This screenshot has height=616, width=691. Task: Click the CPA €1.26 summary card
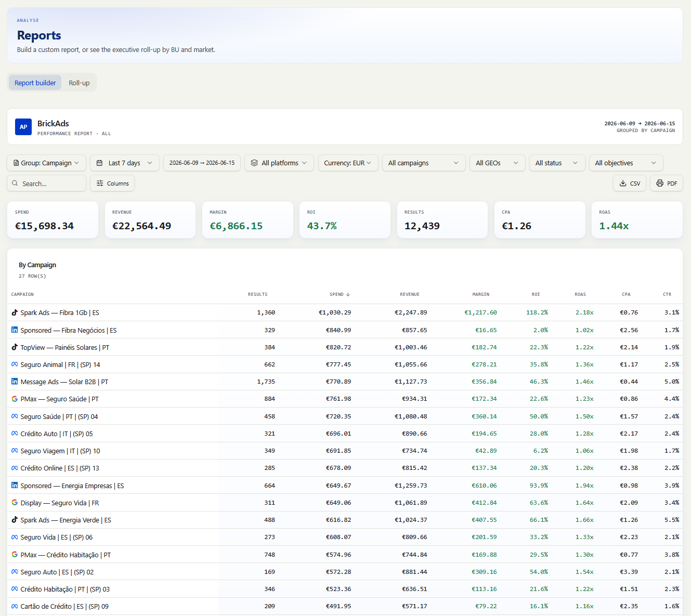[540, 220]
